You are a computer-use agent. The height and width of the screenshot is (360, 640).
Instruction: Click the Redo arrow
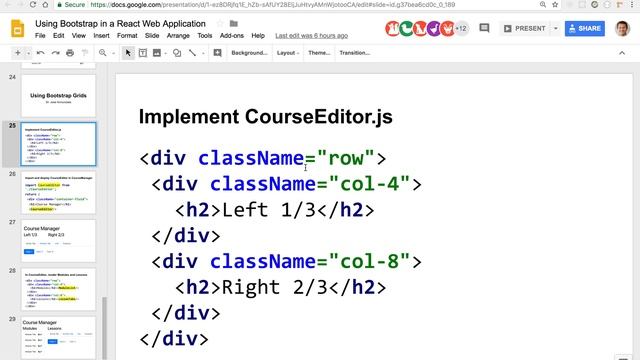[55, 53]
